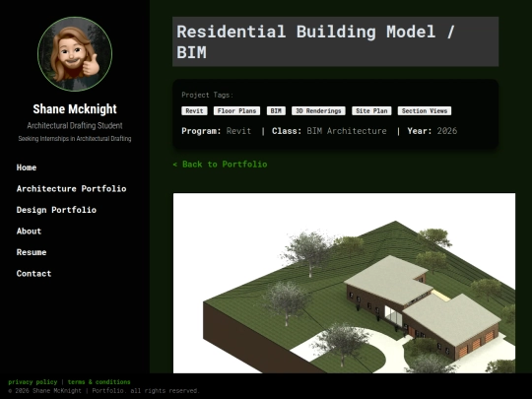
Task: Click the Architectural Drafting Student subtitle
Action: [x=75, y=125]
